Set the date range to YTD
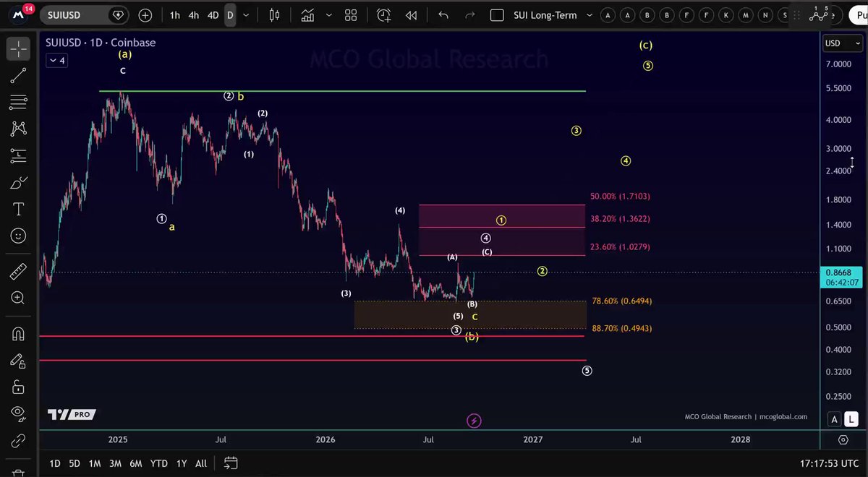868x477 pixels. click(158, 463)
